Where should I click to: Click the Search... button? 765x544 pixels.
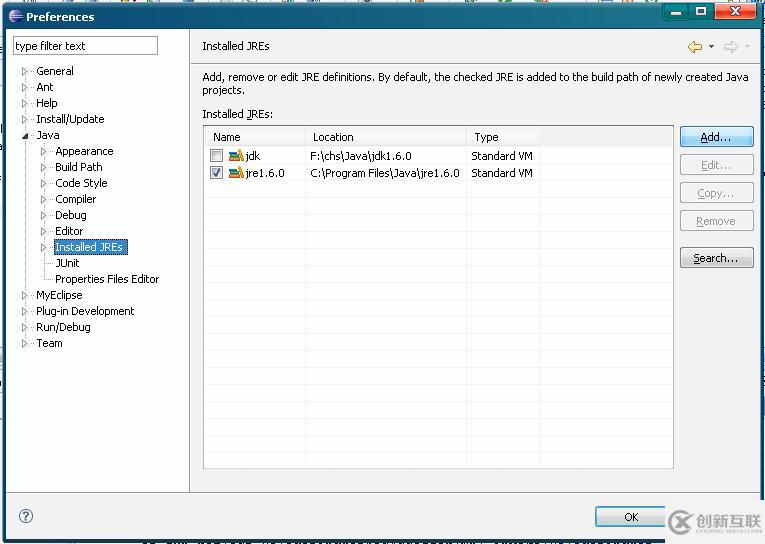[x=716, y=258]
